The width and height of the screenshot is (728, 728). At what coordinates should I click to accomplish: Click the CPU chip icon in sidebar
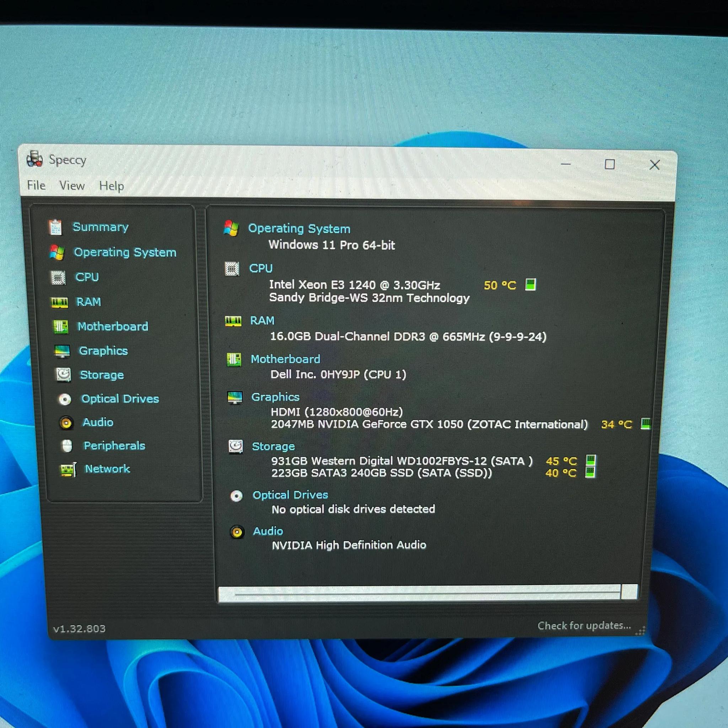58,278
